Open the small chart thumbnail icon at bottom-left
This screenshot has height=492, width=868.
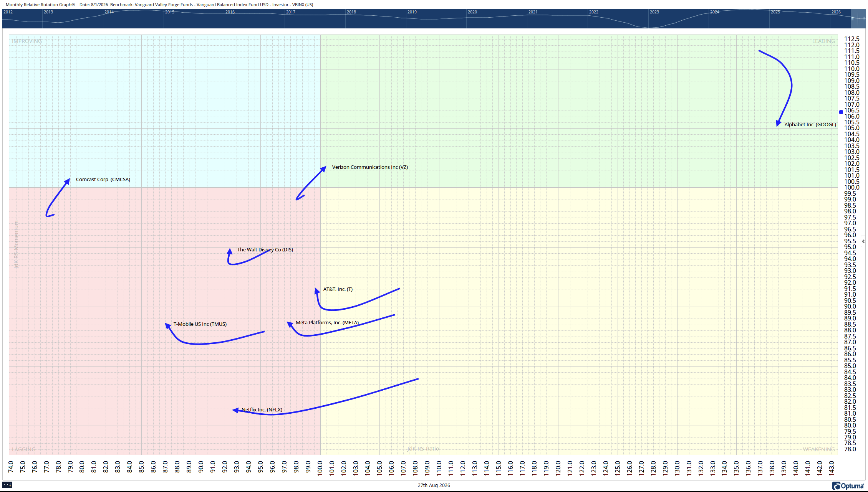tap(7, 485)
